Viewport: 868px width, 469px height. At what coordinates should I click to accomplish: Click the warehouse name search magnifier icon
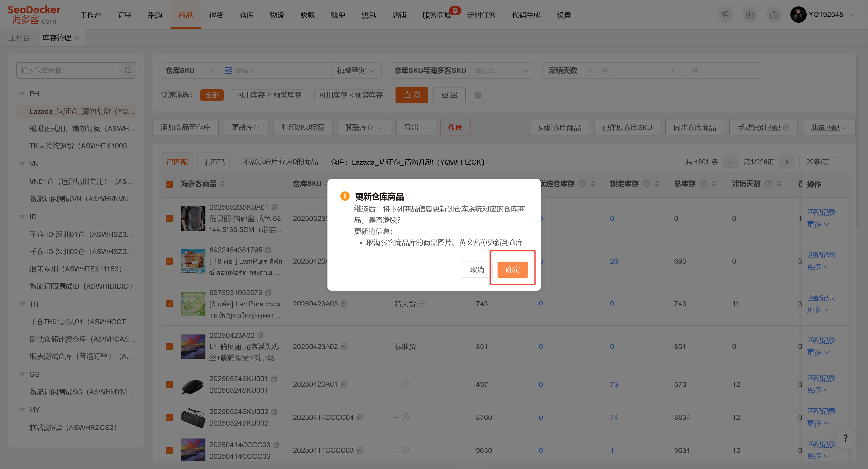(128, 70)
